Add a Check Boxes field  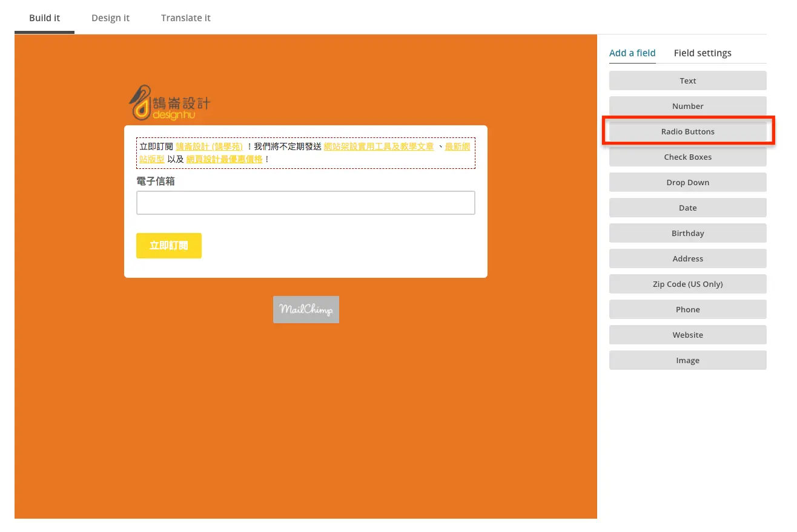[x=687, y=157]
